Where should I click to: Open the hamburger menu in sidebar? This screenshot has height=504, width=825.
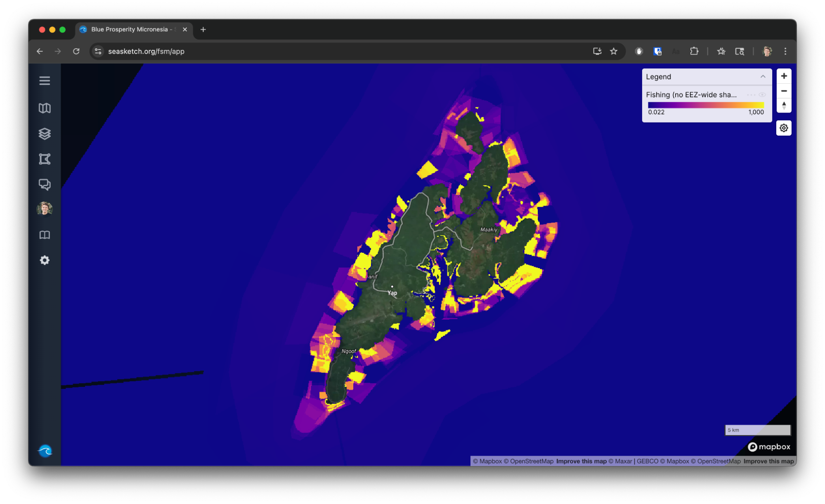tap(45, 81)
